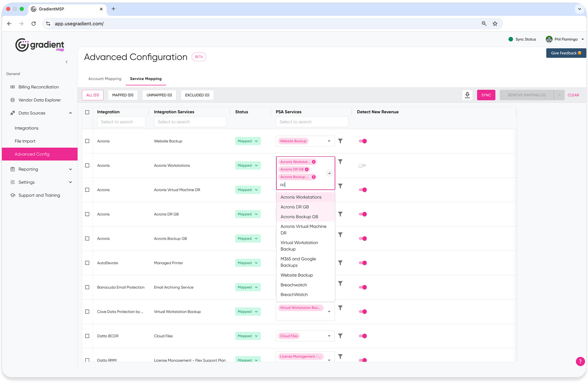Screen dimensions: 588x389
Task: Click the CLEAR link
Action: [x=573, y=95]
